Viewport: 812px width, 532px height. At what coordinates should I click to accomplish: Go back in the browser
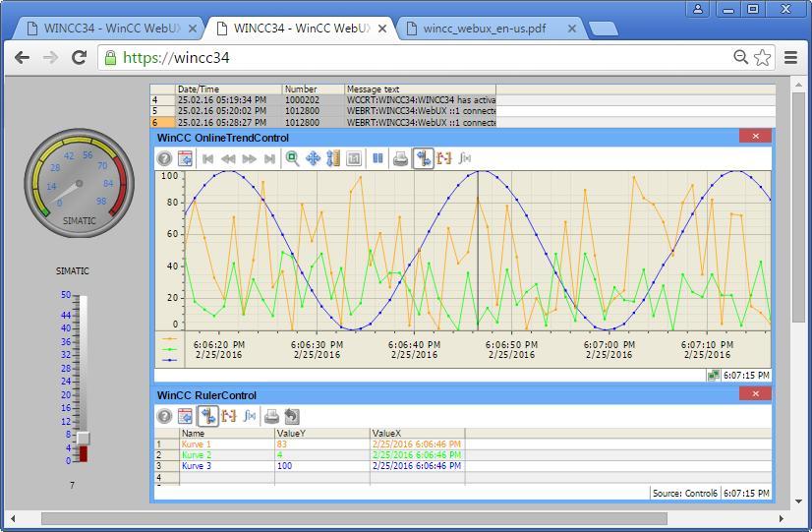tap(22, 57)
